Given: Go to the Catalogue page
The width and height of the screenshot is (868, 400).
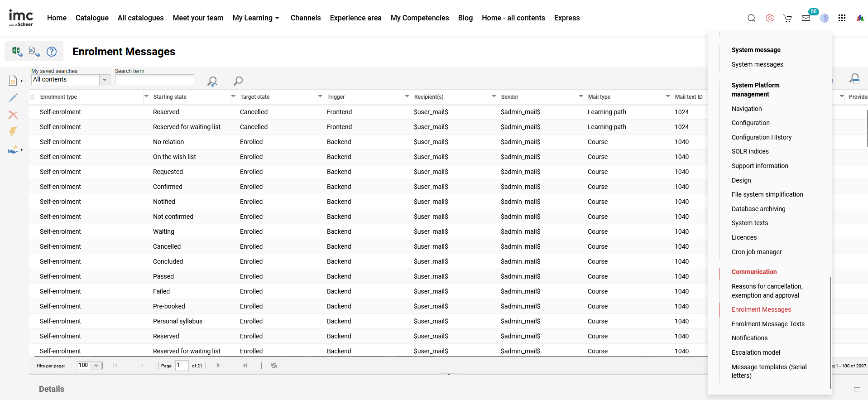Looking at the screenshot, I should (x=92, y=18).
